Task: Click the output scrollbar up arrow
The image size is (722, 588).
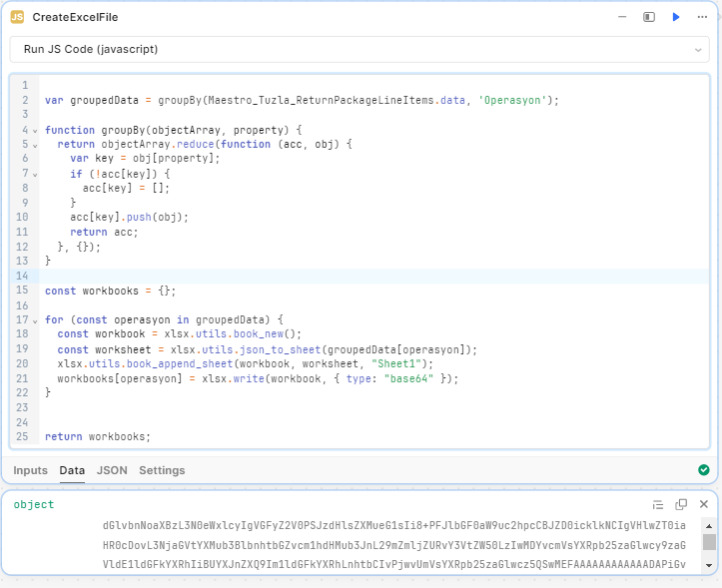Action: (x=709, y=526)
